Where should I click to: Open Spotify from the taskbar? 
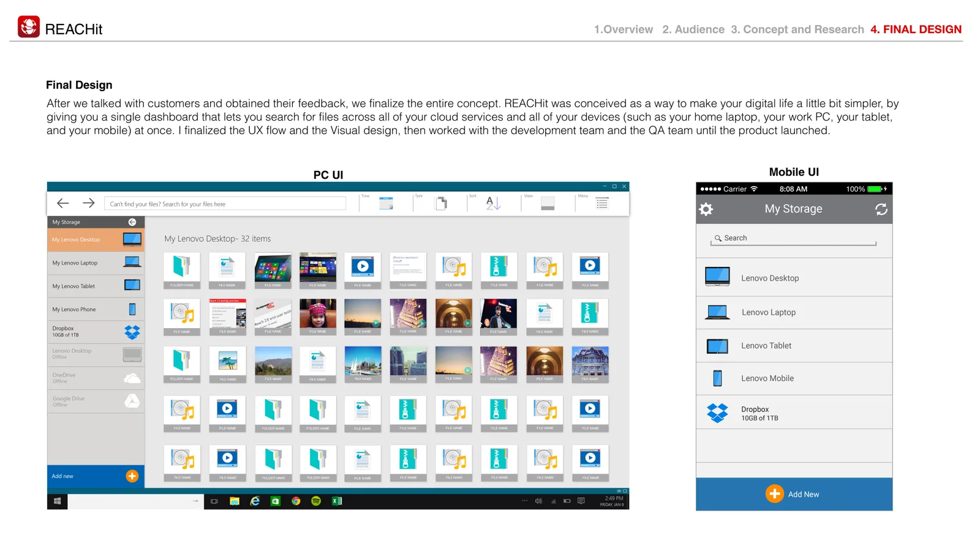pos(316,501)
